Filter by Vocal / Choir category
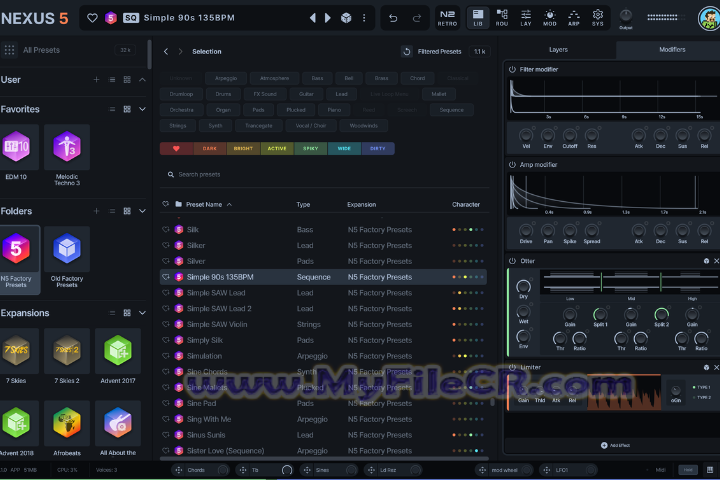Screen dimensions: 720x480 [x=311, y=126]
